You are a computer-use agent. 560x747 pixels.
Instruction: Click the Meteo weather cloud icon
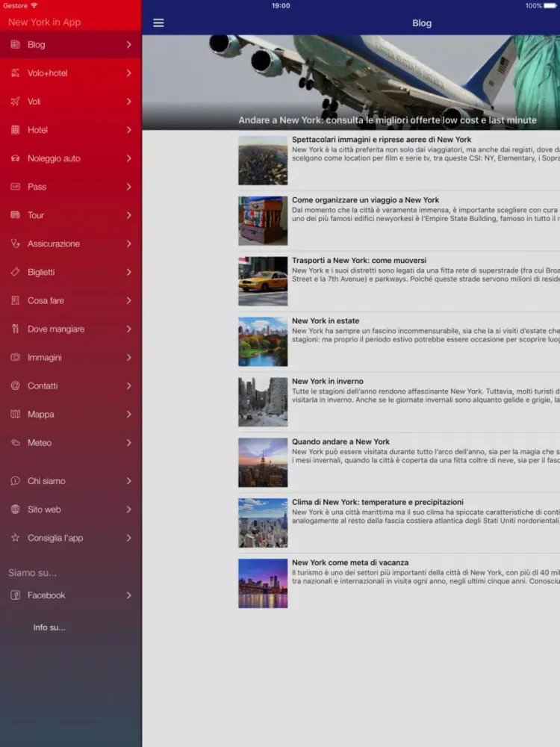point(15,442)
